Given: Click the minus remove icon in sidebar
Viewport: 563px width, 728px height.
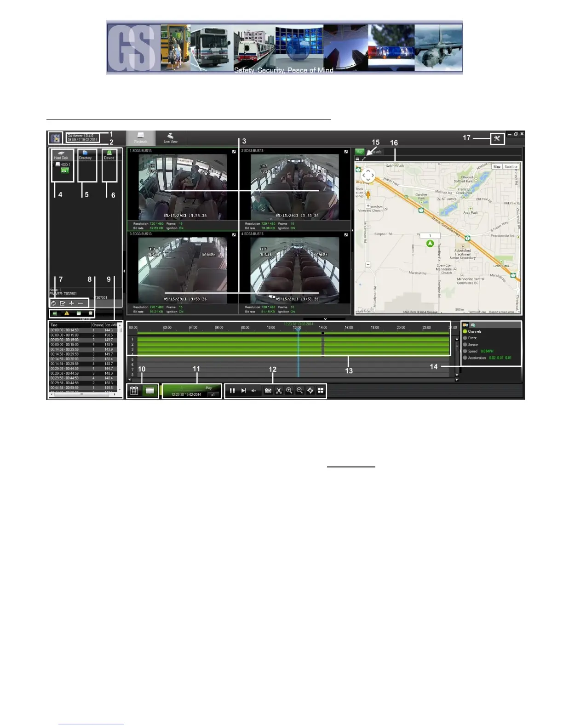Looking at the screenshot, I should point(80,303).
